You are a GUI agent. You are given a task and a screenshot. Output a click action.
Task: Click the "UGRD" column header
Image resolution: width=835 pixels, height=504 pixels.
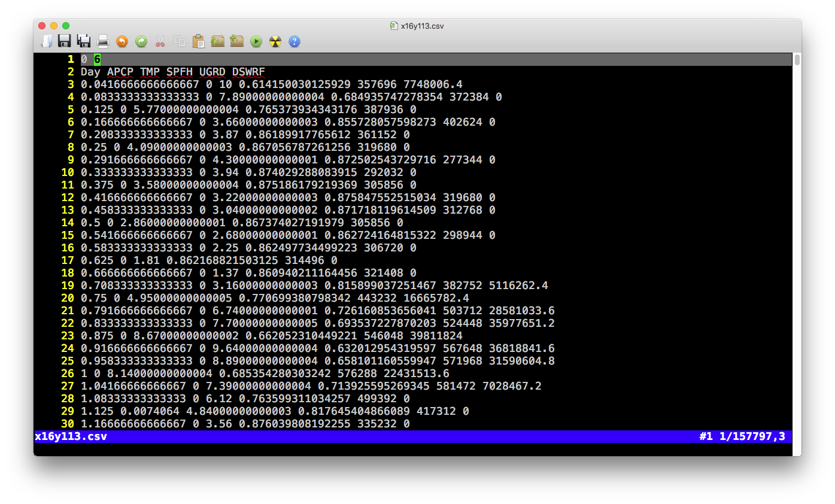coord(212,72)
